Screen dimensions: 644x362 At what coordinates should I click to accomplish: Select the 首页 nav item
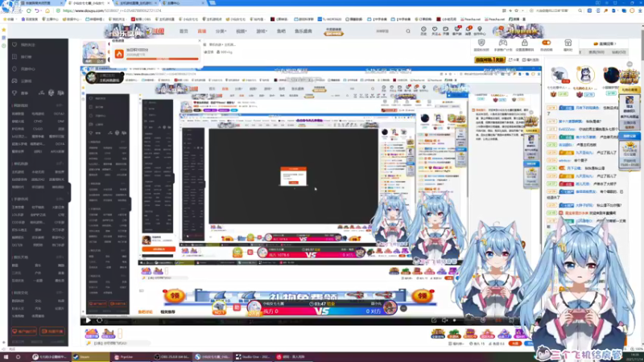(184, 31)
